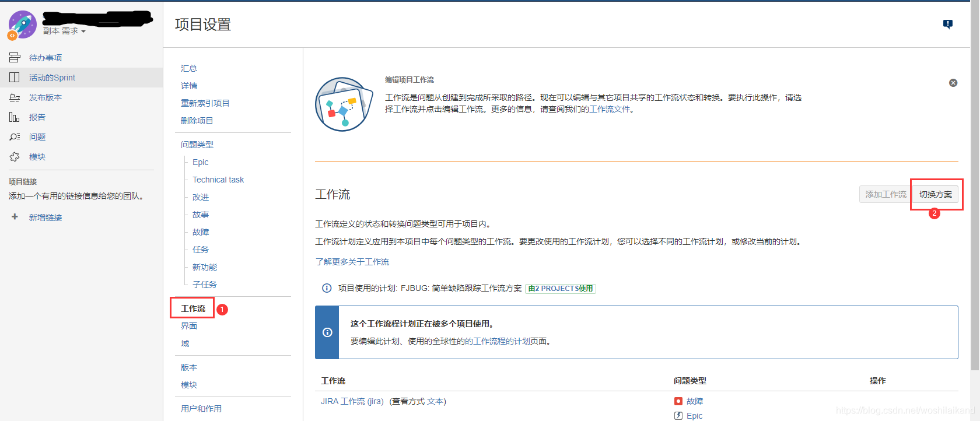Open the 模块 settings page
The width and height of the screenshot is (980, 421).
189,385
